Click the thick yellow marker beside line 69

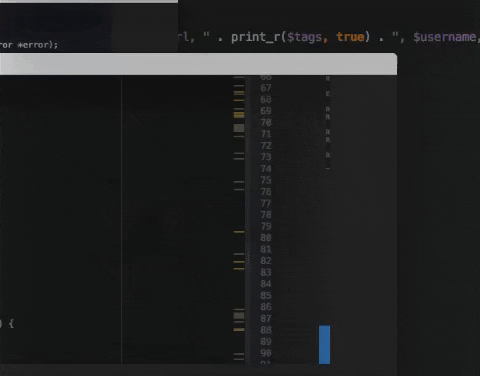point(239,115)
